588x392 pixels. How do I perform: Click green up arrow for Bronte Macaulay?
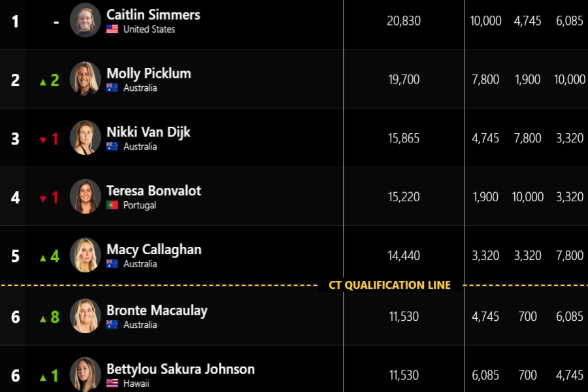[43, 319]
